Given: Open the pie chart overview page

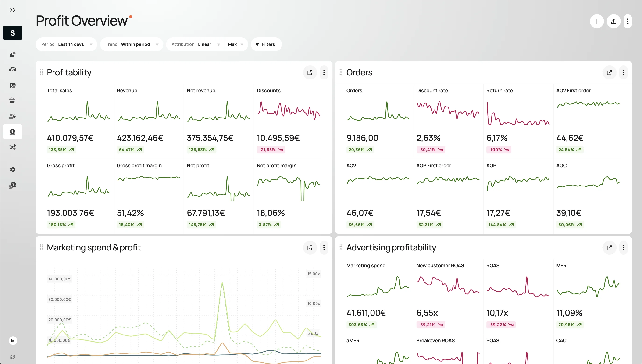Looking at the screenshot, I should pos(13,54).
